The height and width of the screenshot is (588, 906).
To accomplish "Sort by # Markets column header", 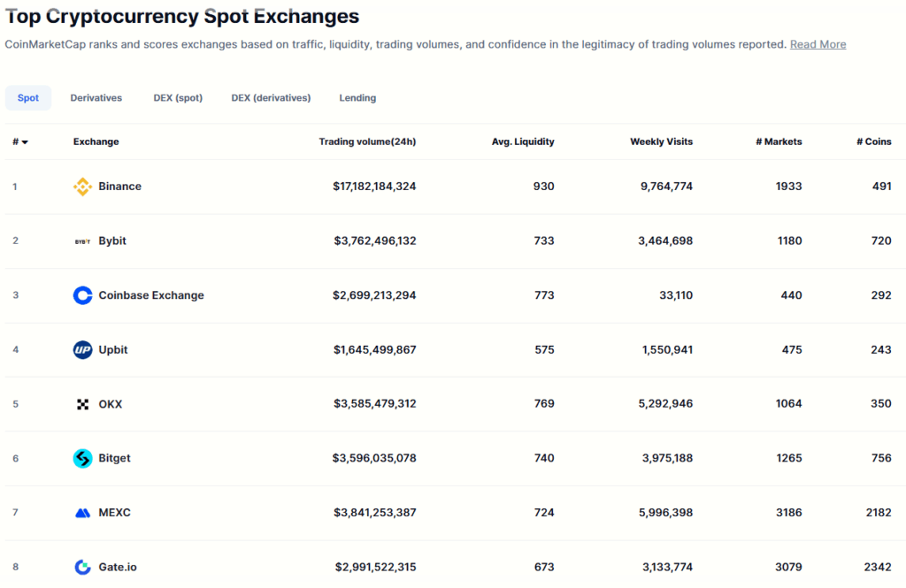I will coord(779,141).
